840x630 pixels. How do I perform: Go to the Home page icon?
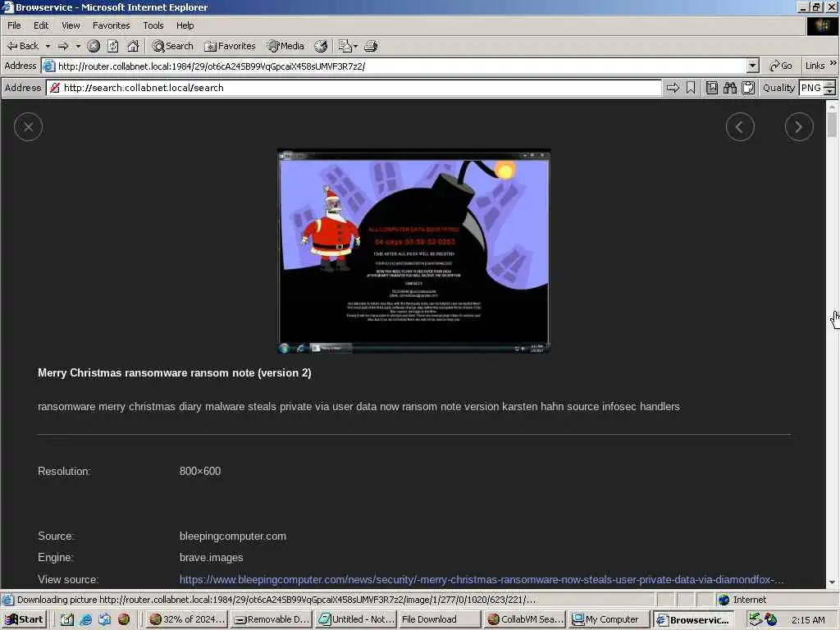(x=133, y=46)
